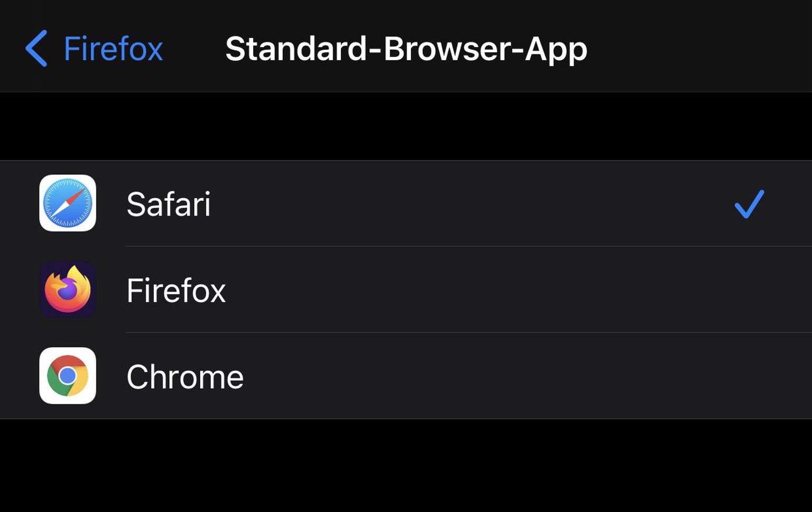
Task: Click the blue checkmark beside Safari
Action: coord(749,204)
